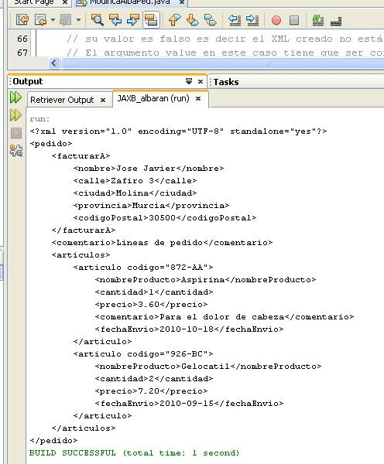Click the BUILD SUCCESSFUL status line
384x464 pixels.
pos(134,453)
